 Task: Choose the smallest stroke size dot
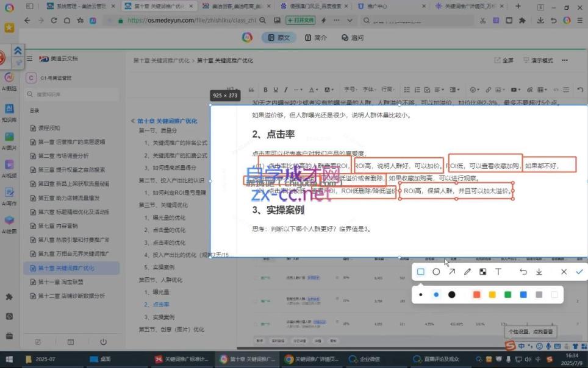coord(421,294)
